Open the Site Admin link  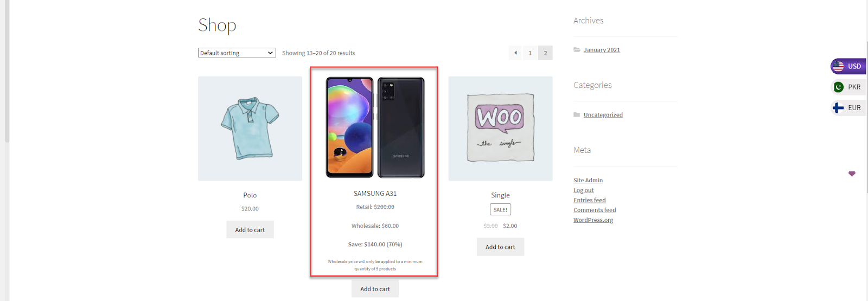click(x=588, y=180)
